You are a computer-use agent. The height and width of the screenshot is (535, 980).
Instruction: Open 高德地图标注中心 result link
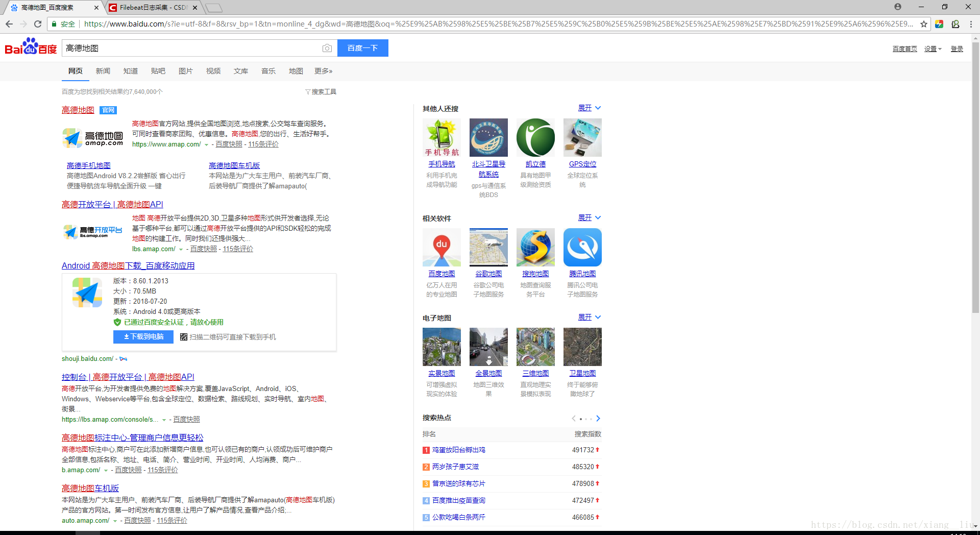(133, 437)
